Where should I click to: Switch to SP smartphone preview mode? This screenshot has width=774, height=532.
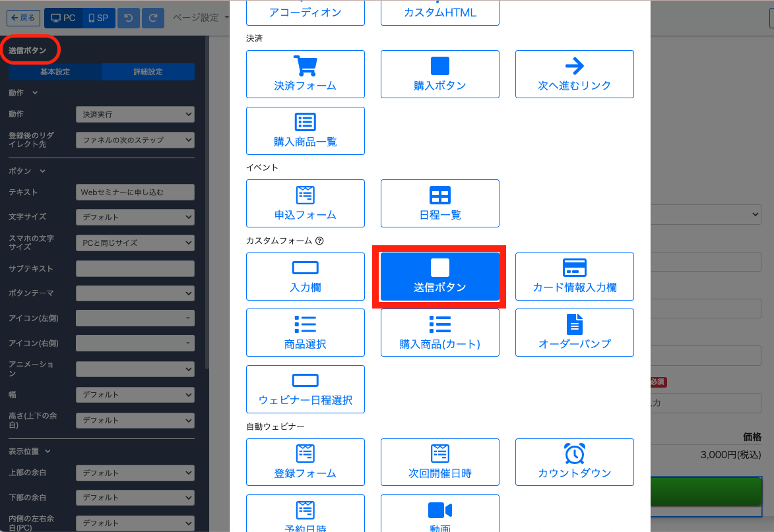(98, 18)
